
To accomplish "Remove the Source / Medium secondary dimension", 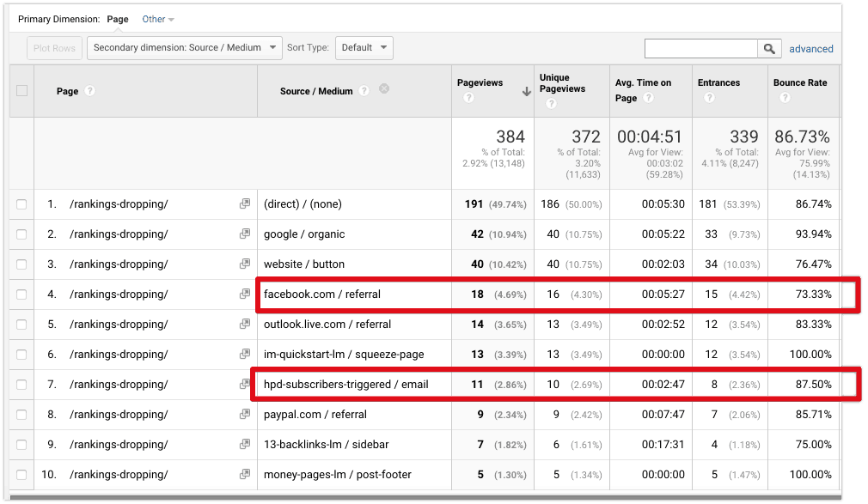I will click(384, 89).
